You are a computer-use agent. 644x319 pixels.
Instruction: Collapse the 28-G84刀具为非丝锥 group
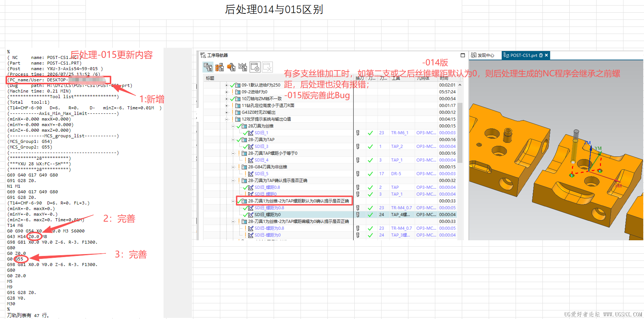[233, 167]
